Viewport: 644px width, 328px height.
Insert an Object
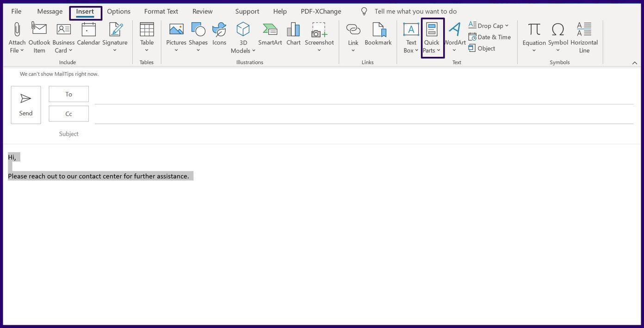click(x=482, y=48)
